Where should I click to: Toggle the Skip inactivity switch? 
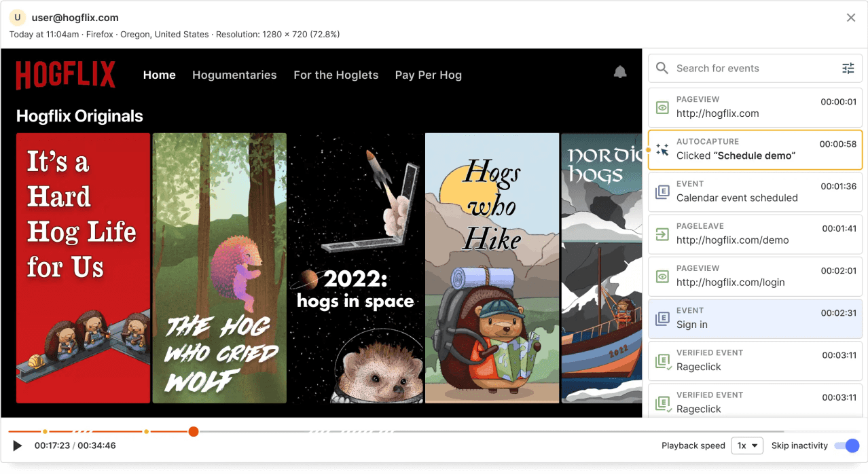pyautogui.click(x=847, y=445)
